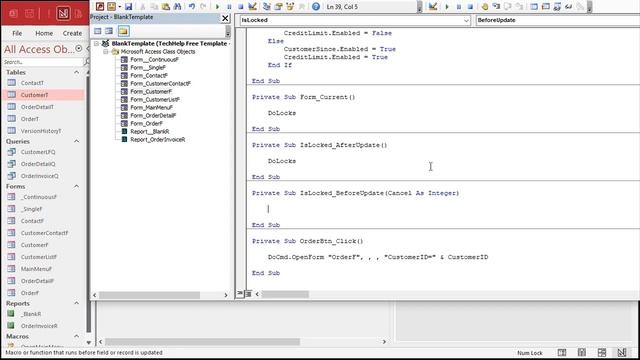This screenshot has width=640, height=360.
Task: Collapse the Forms group
Action: tap(76, 186)
